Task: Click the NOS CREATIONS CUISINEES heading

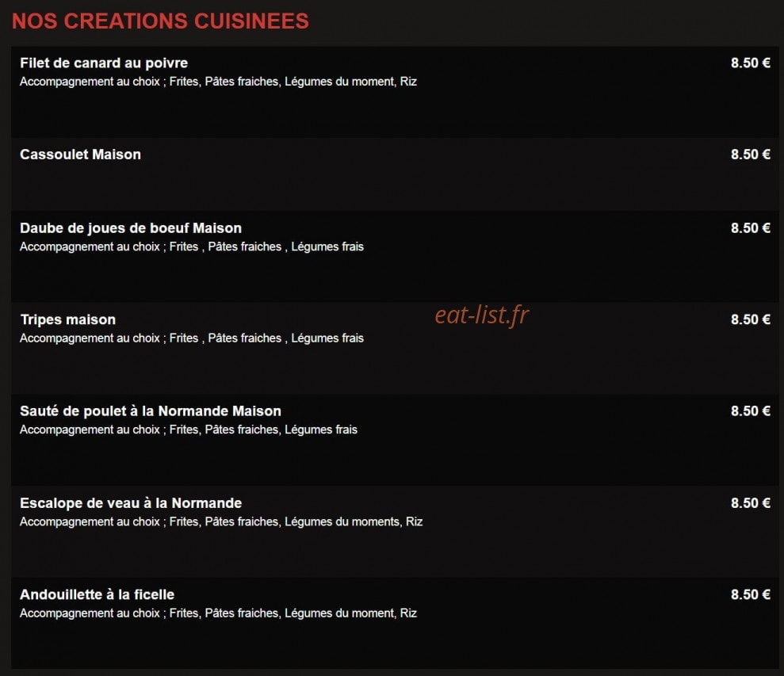Action: pos(160,21)
